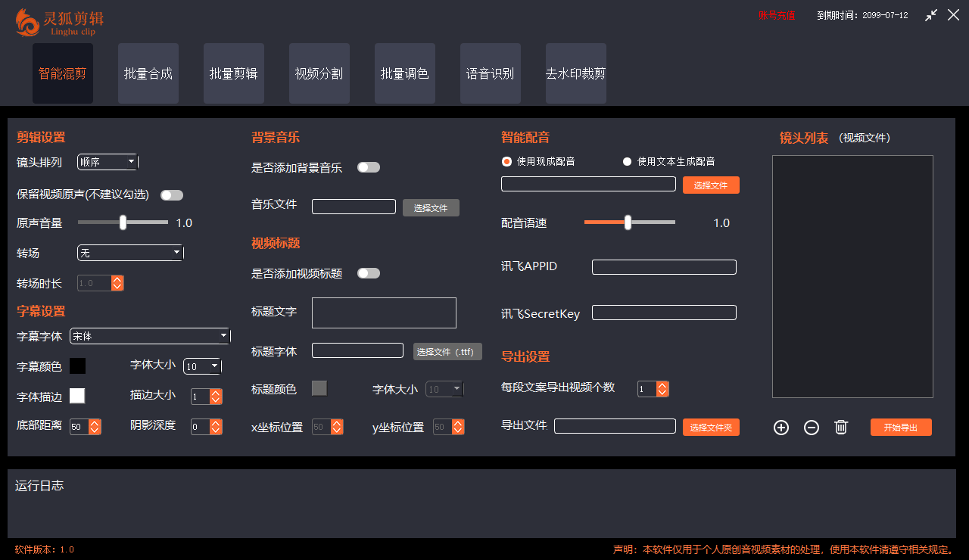
Task: Open the 镜头排列 dropdown showing 顺序
Action: (107, 162)
